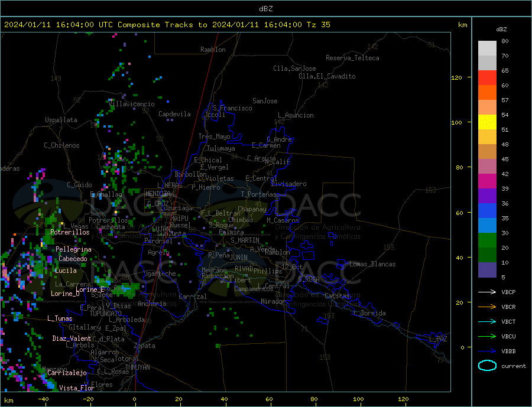Click the Pellegrina pink label

[x=74, y=249]
